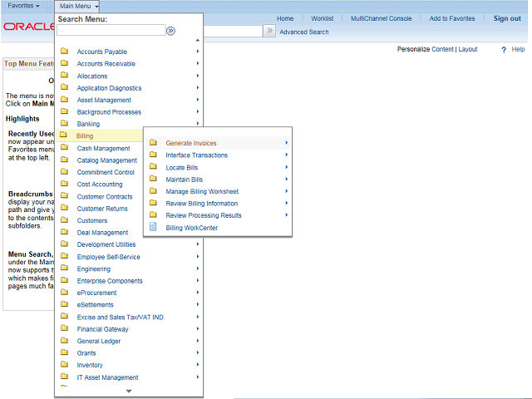Open the Asset Management menu entry
The height and width of the screenshot is (399, 532).
click(x=104, y=100)
